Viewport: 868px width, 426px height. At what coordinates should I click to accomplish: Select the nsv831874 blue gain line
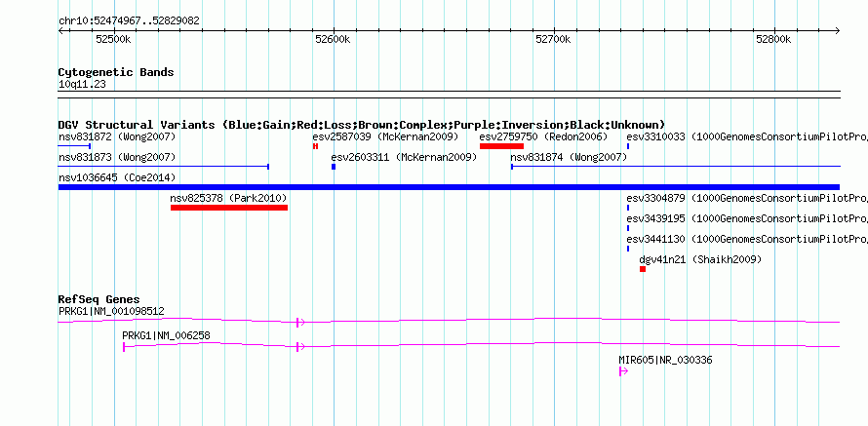pos(675,166)
